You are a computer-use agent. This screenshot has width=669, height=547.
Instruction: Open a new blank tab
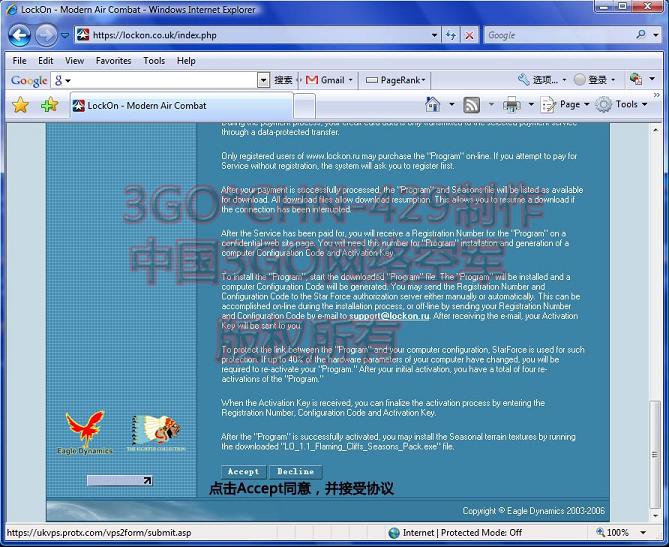click(305, 106)
